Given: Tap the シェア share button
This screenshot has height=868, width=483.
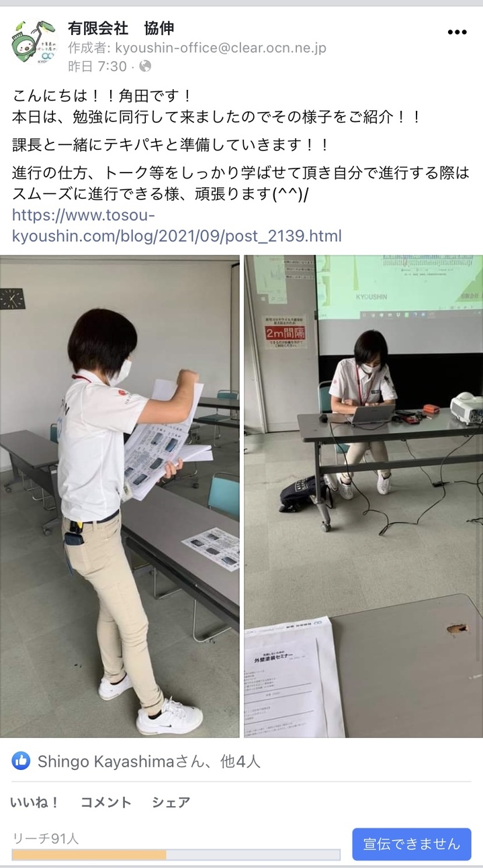Looking at the screenshot, I should point(171,802).
